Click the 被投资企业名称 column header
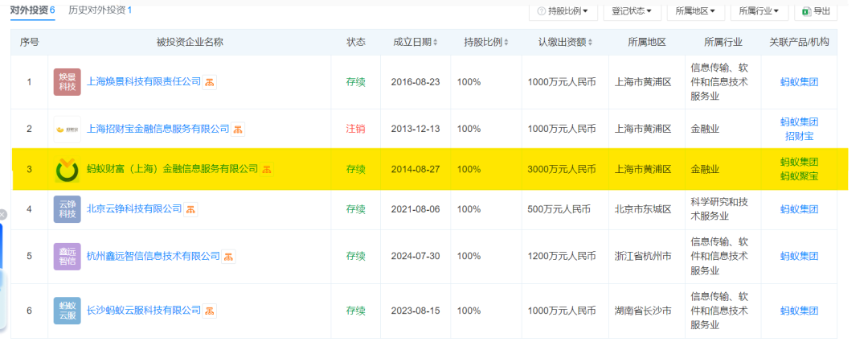 (x=190, y=42)
